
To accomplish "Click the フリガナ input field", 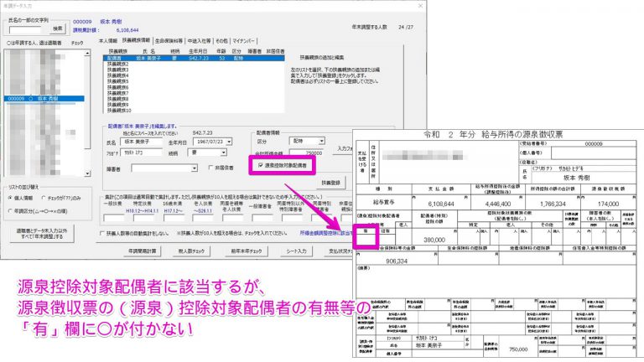I will [x=141, y=153].
